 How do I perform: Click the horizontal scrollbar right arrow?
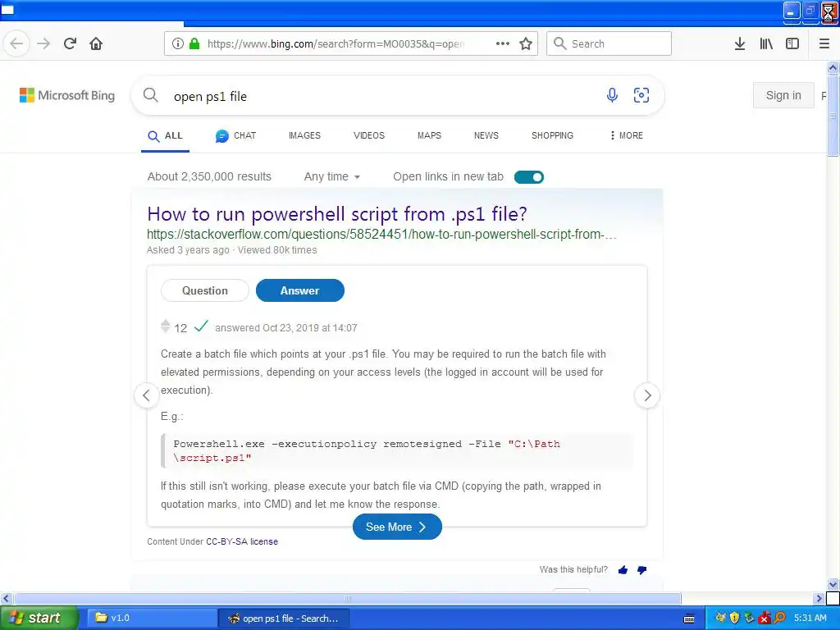[819, 598]
